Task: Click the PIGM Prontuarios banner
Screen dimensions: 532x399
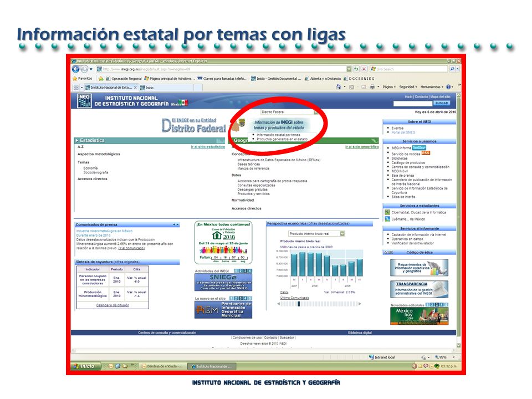Action: [223, 310]
